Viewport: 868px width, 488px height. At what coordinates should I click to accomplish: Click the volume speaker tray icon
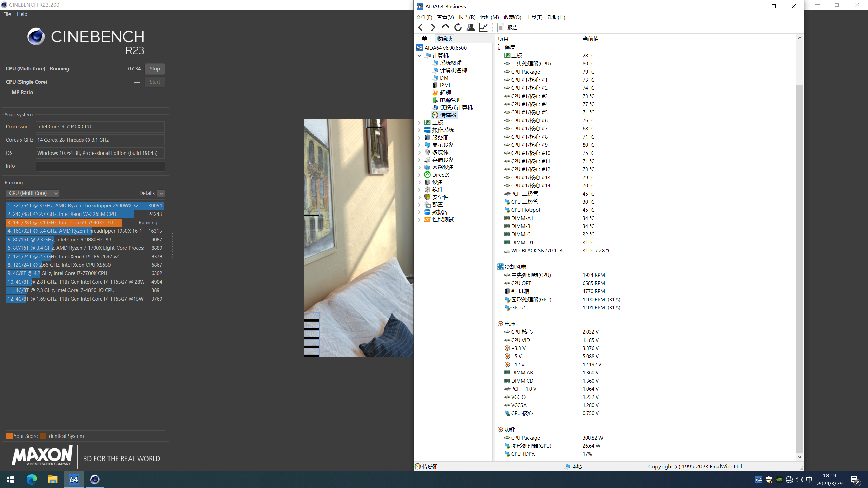[x=799, y=480]
